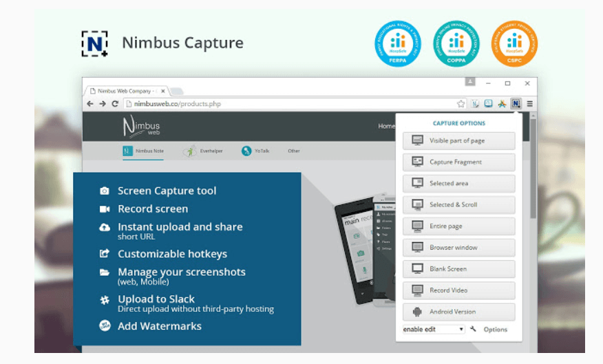This screenshot has height=364, width=603.
Task: Click the watermark icon by Add Watermarks
Action: pos(105,325)
